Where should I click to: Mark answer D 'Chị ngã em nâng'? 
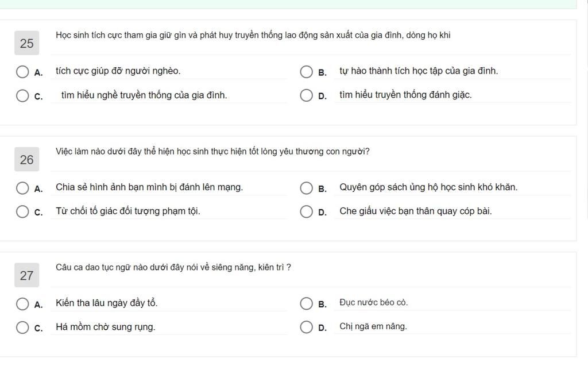click(307, 327)
